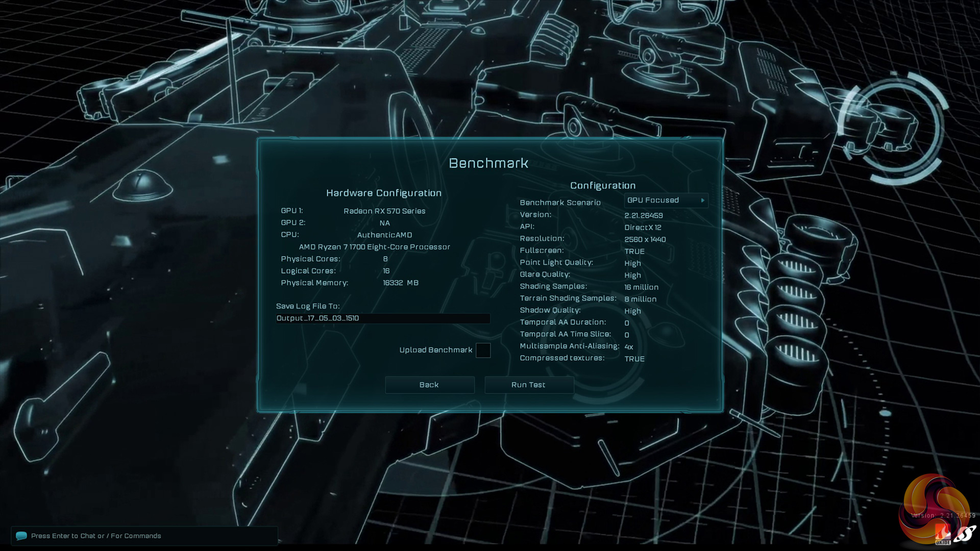Click the Version text at bottom right
The height and width of the screenshot is (551, 980).
943,516
